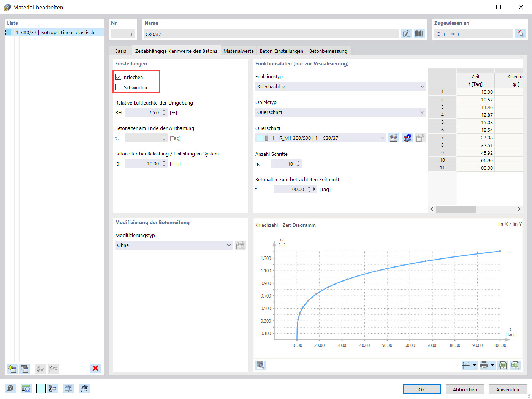The width and height of the screenshot is (532, 399).
Task: Click the color swatch in the Querschnitt field
Action: pos(260,138)
